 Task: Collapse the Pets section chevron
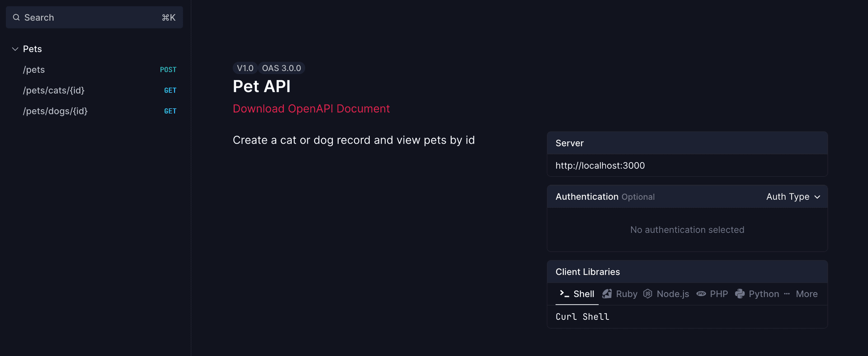[x=14, y=49]
